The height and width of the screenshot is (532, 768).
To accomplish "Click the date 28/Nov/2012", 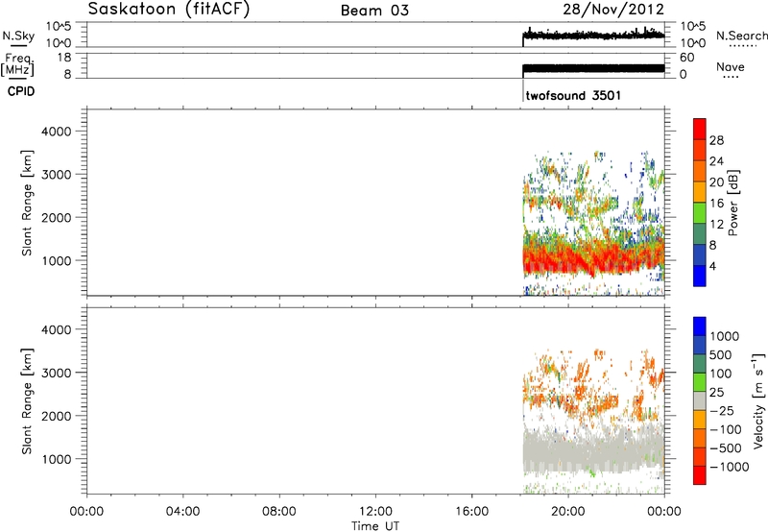I will click(x=613, y=9).
